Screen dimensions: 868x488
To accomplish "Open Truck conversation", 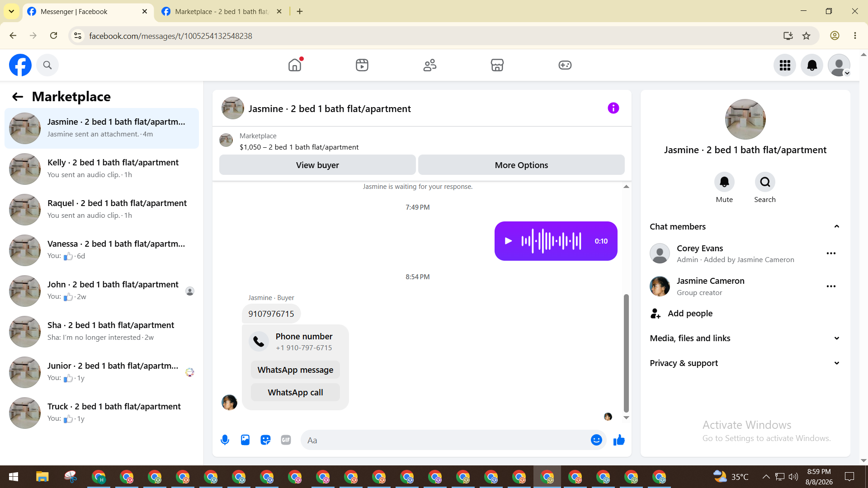I will click(102, 413).
